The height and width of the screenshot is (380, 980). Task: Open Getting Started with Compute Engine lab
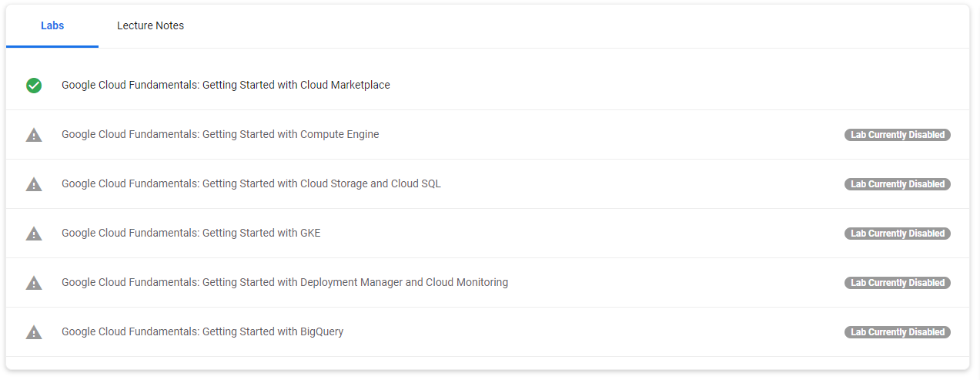point(220,134)
